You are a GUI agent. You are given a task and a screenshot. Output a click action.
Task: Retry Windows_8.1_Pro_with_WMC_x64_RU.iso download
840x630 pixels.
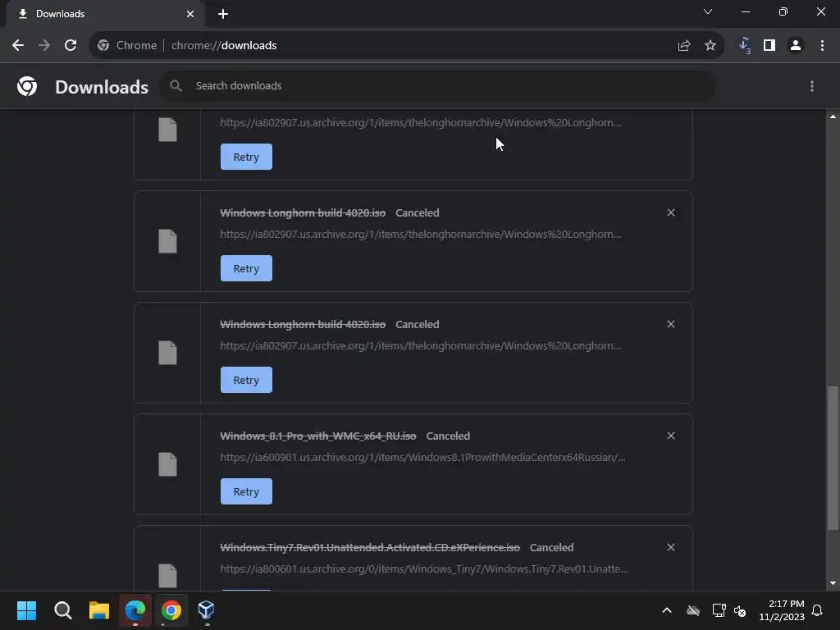tap(246, 491)
